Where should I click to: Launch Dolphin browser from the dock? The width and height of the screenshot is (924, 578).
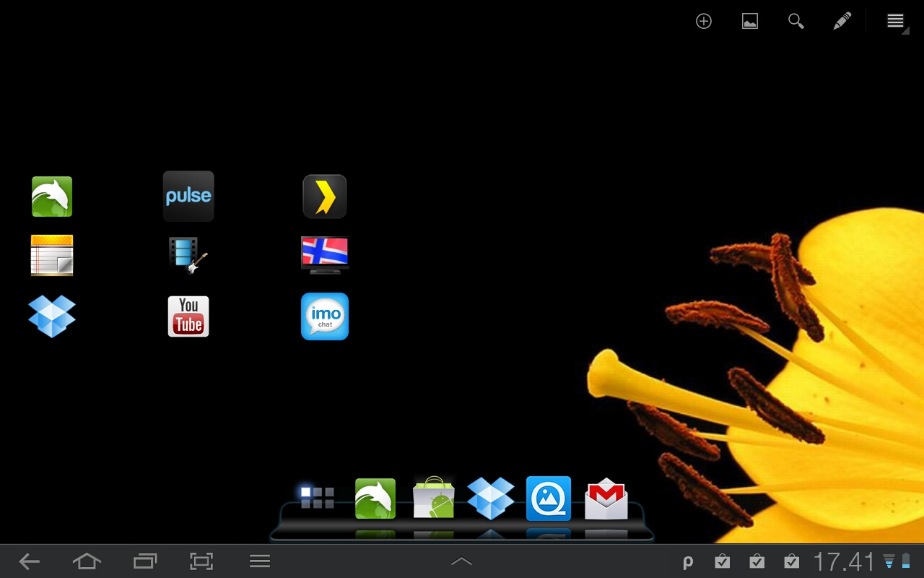(x=375, y=499)
